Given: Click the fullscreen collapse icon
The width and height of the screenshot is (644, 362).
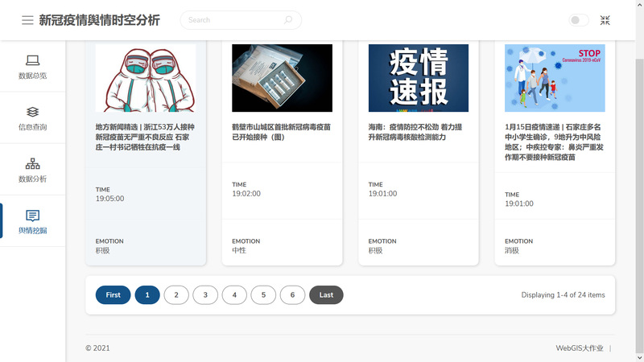Looking at the screenshot, I should point(605,20).
